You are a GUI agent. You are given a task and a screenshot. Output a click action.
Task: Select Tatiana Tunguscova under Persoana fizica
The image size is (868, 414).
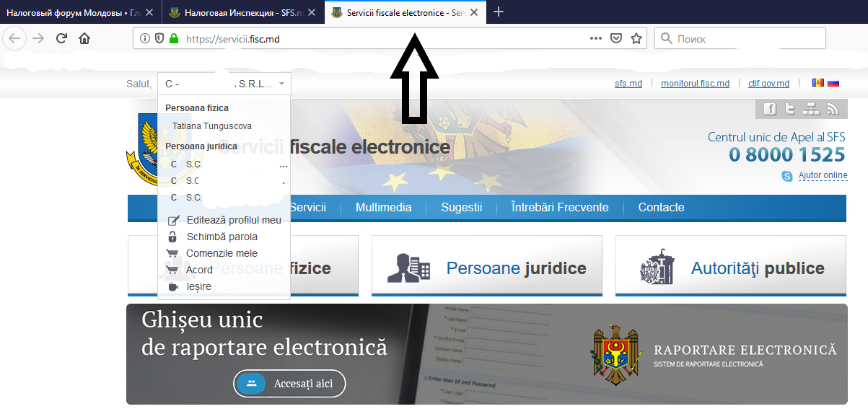(x=212, y=126)
